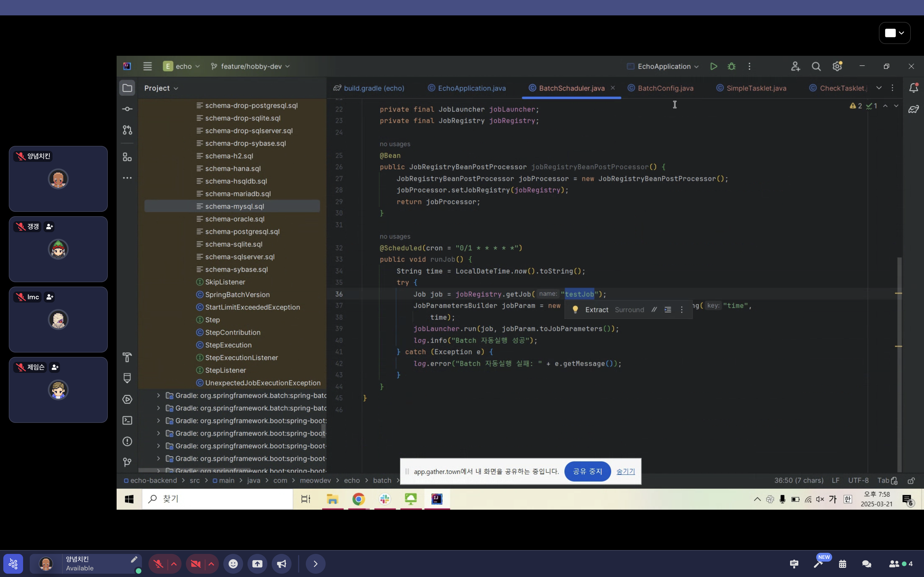Open the Terminal tool window icon

click(x=127, y=420)
